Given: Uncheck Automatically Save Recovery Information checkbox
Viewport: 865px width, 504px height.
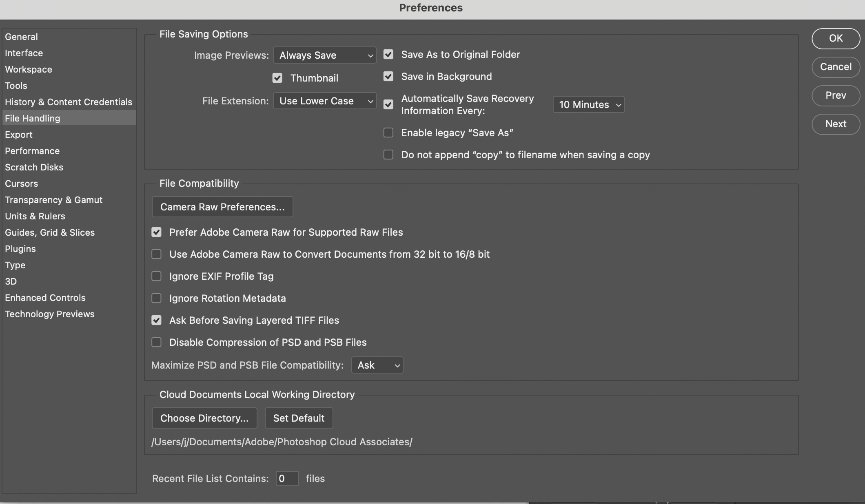Looking at the screenshot, I should coord(388,105).
